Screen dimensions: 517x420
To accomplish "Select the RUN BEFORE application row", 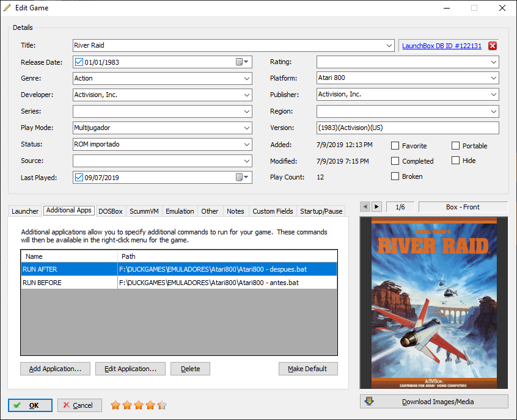I will [178, 283].
